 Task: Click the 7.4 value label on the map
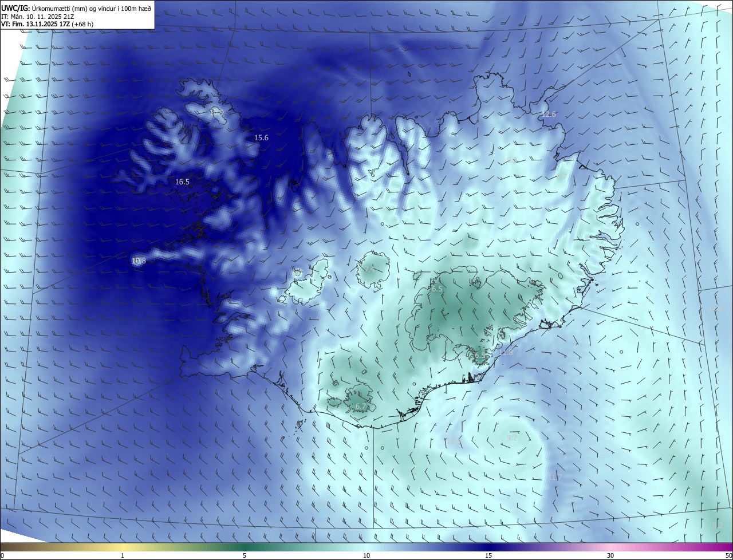tap(369, 269)
